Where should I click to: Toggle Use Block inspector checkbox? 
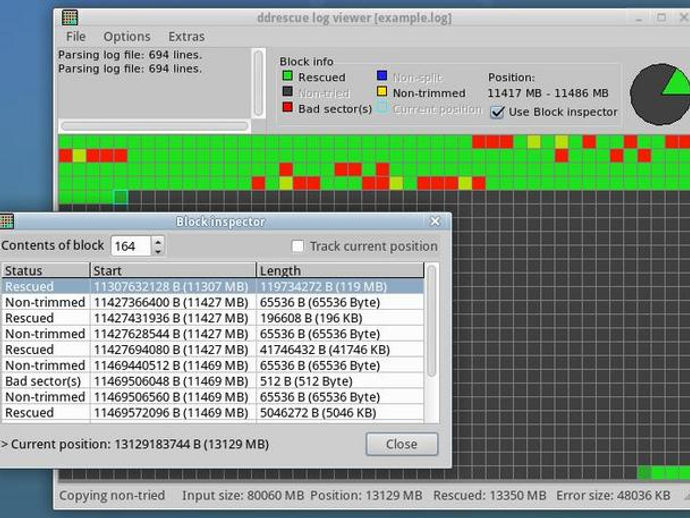point(498,112)
